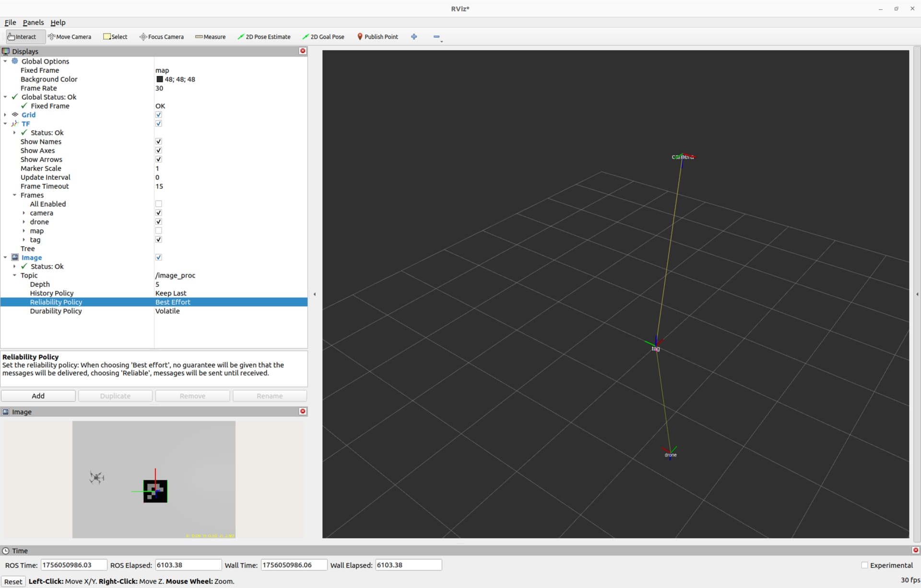
Task: Expand the camera frame tree item
Action: pyautogui.click(x=24, y=213)
